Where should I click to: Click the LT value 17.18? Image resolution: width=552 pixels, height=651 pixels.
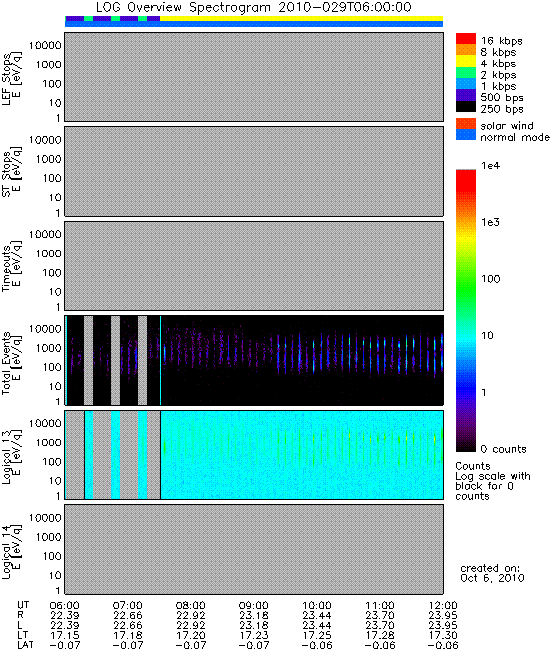point(127,635)
